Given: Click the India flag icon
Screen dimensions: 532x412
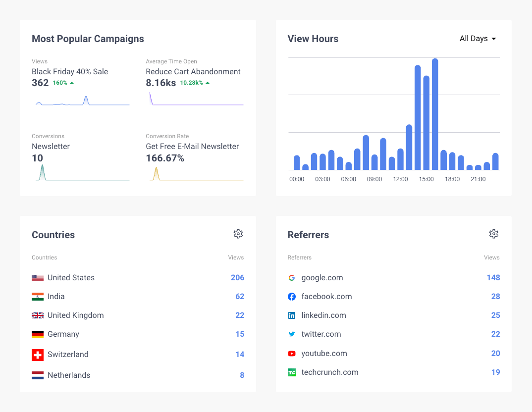Looking at the screenshot, I should (x=38, y=296).
